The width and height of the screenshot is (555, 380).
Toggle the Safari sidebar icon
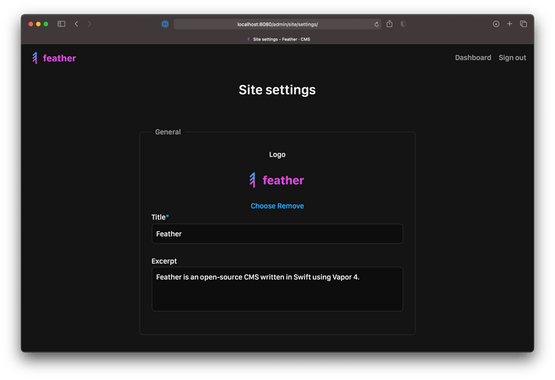[61, 24]
